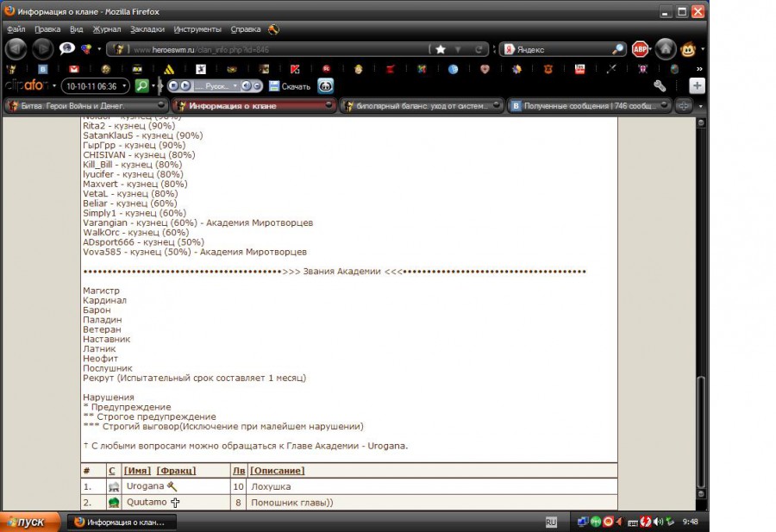Open the Gmail bookmark icon
Image resolution: width=776 pixels, height=532 pixels.
pyautogui.click(x=74, y=69)
